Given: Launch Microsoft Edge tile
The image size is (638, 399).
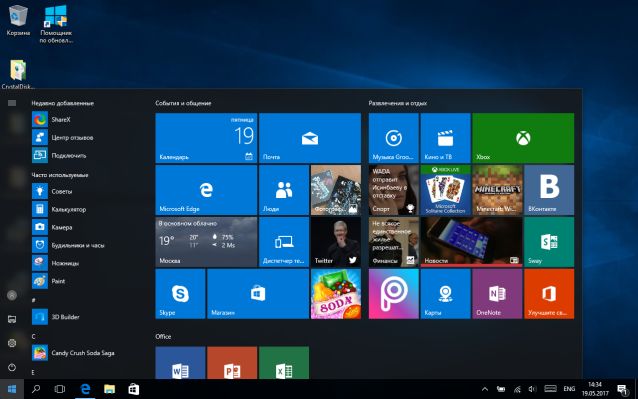Looking at the screenshot, I should pyautogui.click(x=206, y=190).
